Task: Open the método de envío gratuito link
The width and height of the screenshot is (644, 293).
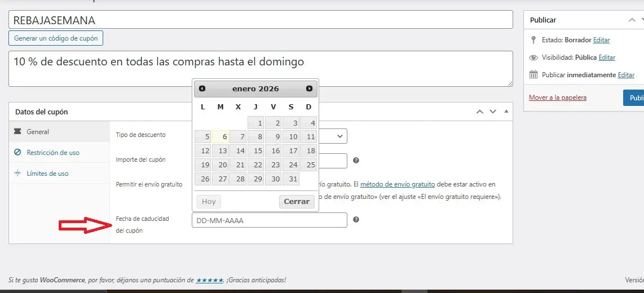Action: 397,184
